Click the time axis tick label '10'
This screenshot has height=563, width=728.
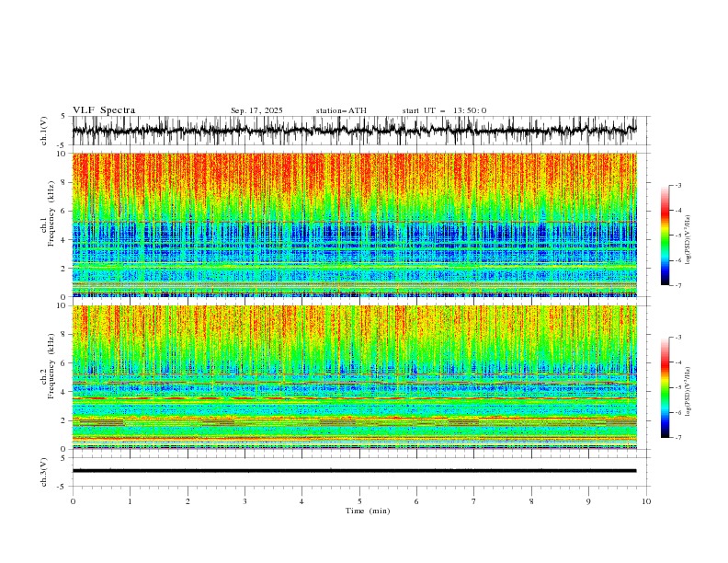click(646, 501)
